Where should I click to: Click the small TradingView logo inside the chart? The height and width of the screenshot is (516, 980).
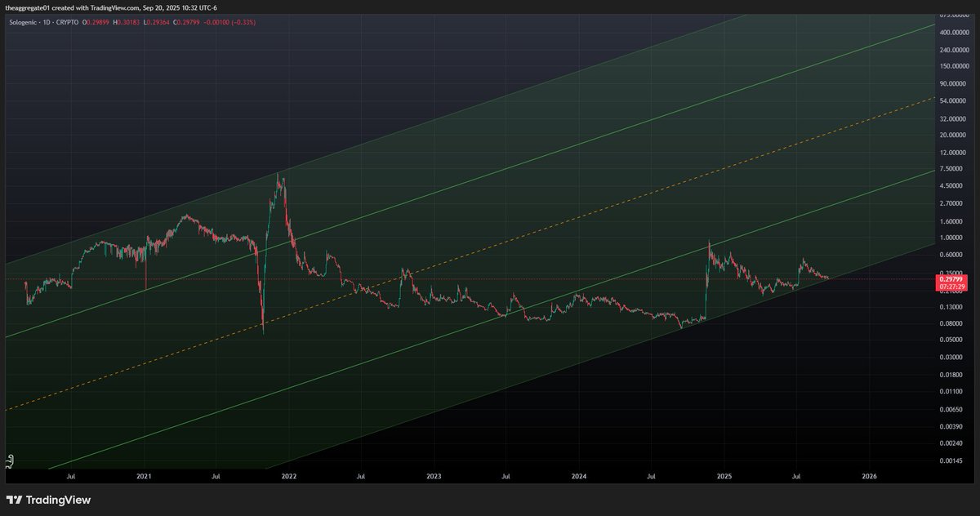point(10,461)
